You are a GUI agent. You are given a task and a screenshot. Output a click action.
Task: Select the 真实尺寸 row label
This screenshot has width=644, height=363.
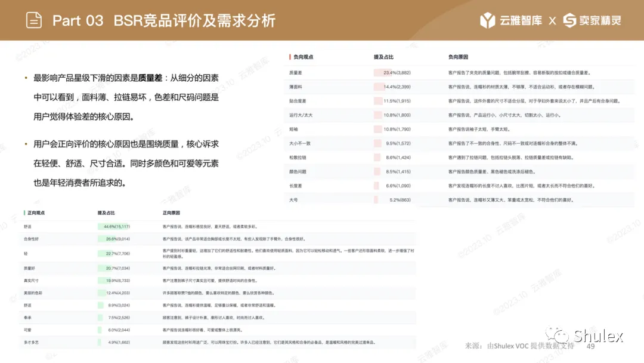(x=31, y=281)
